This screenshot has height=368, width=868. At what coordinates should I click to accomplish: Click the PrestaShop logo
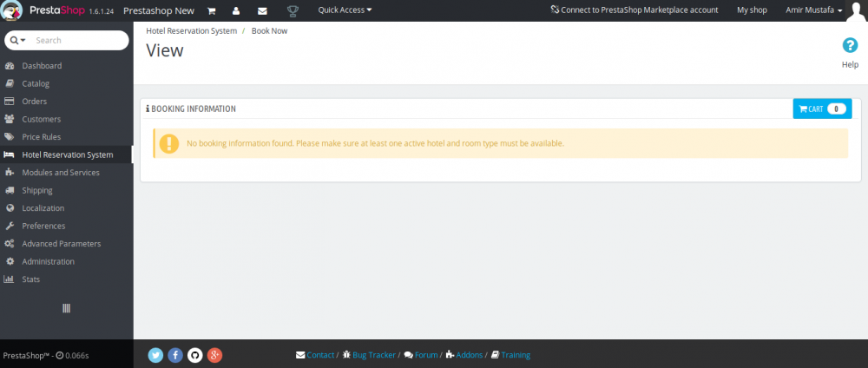(43, 10)
